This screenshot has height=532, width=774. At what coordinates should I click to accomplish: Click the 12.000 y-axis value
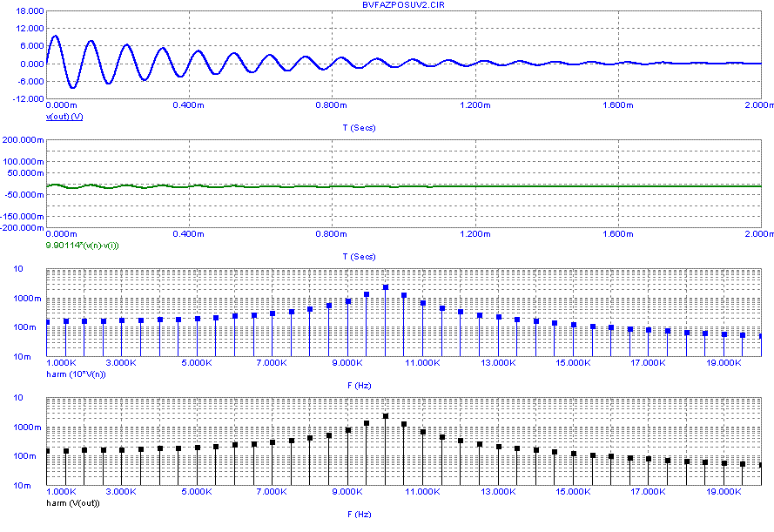(30, 29)
